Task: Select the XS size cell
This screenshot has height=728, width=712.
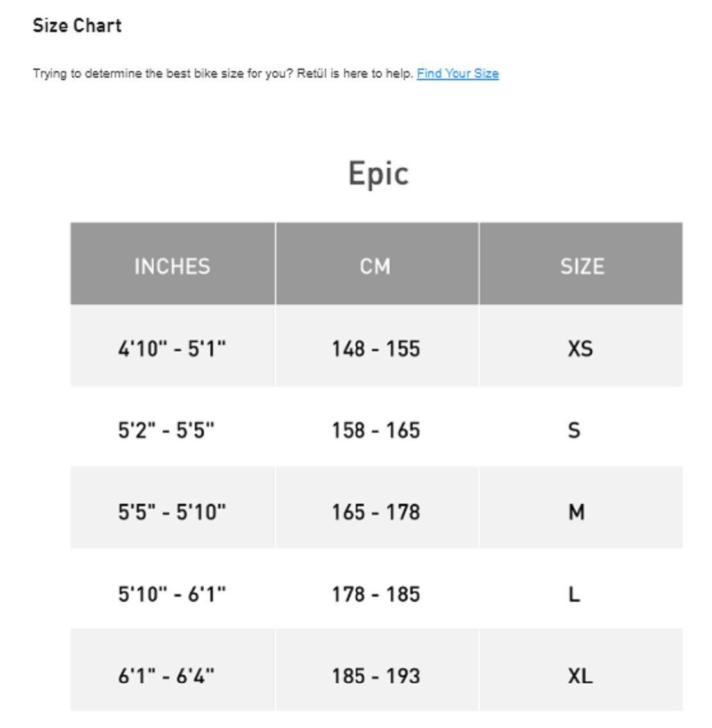Action: 580,349
